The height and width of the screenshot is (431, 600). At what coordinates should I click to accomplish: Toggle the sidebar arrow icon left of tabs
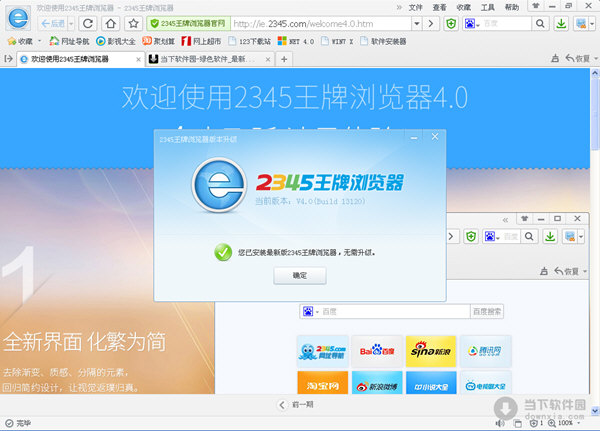pyautogui.click(x=8, y=59)
